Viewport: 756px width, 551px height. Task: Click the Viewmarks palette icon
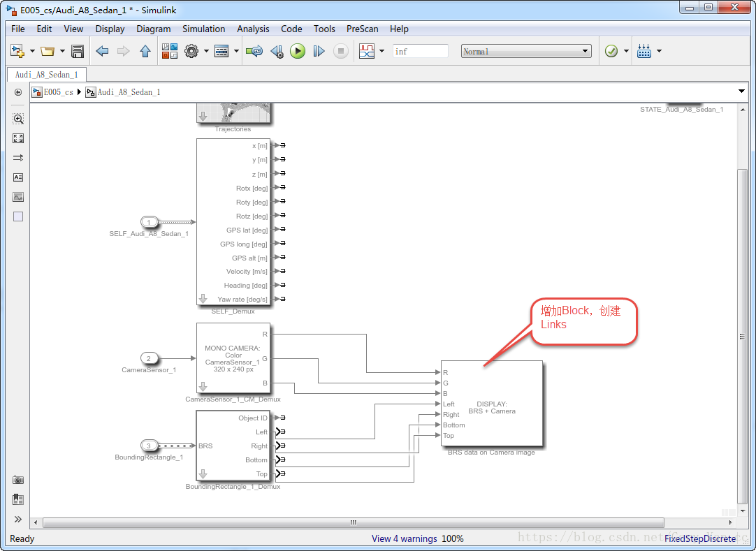pos(18,499)
